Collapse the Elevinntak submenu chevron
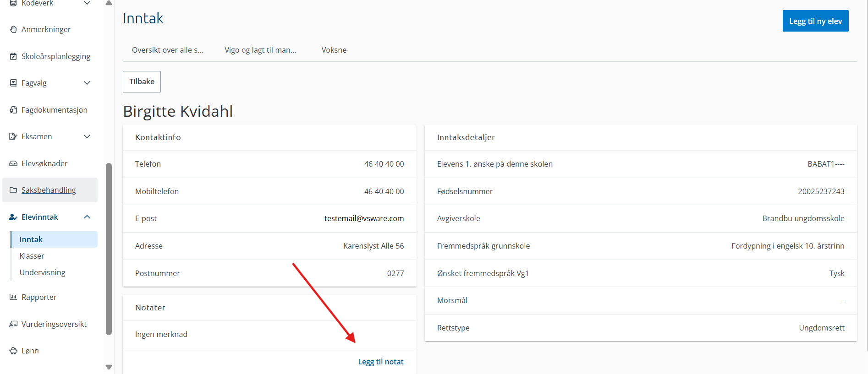The width and height of the screenshot is (868, 374). [x=87, y=217]
